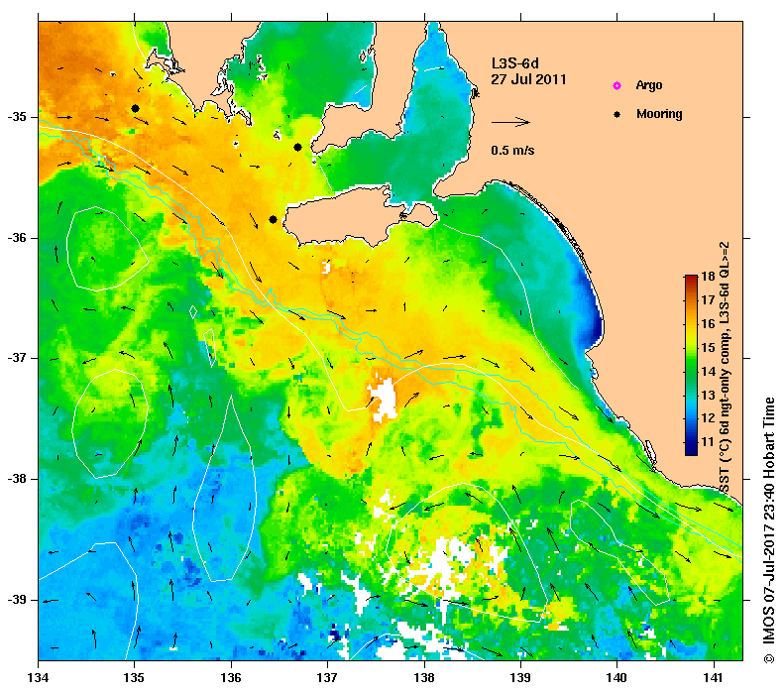Viewport: 784px width, 694px height.
Task: Click the colorbar value '18'
Action: tap(708, 277)
